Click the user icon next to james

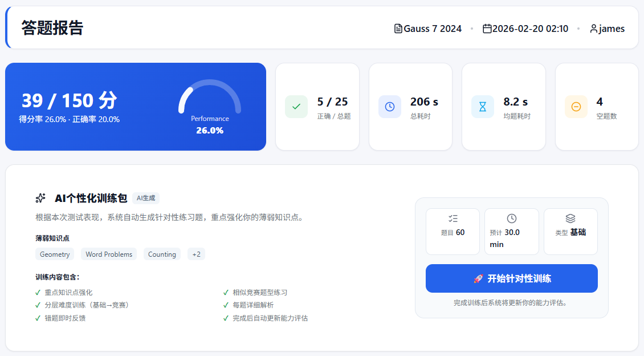click(593, 28)
